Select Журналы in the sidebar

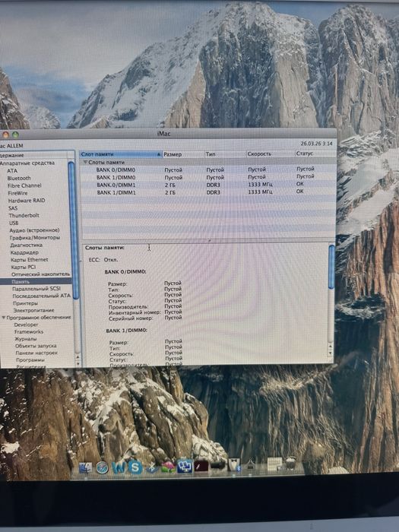click(26, 339)
